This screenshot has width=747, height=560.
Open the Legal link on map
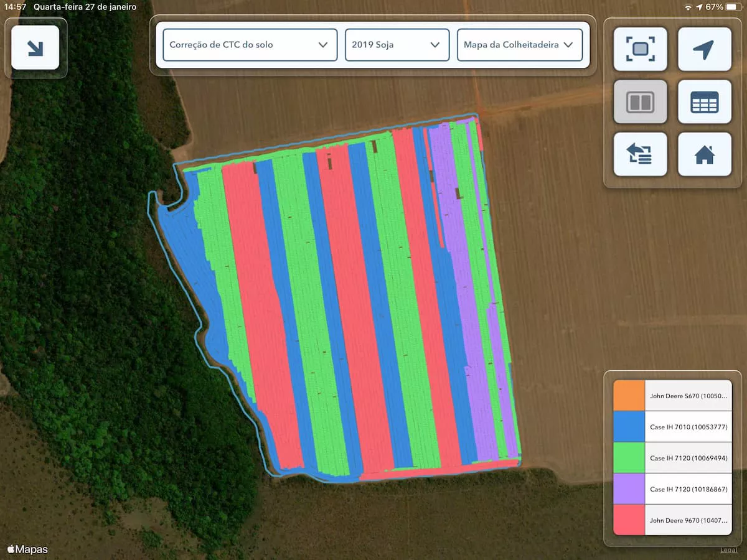728,550
